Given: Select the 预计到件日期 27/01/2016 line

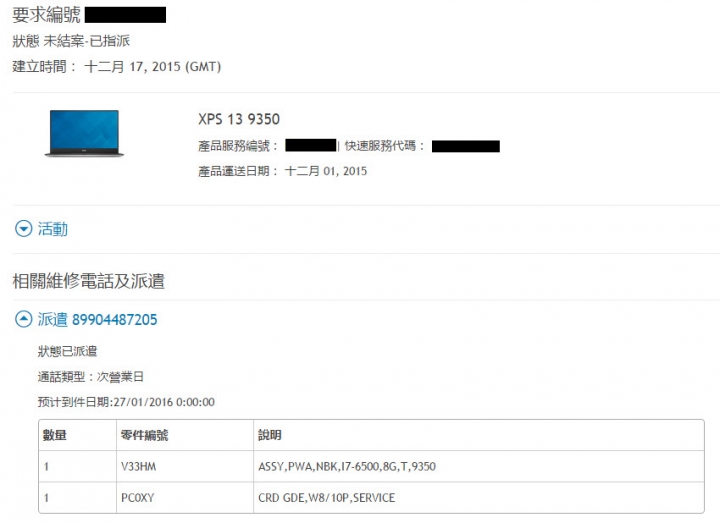Looking at the screenshot, I should point(126,402).
